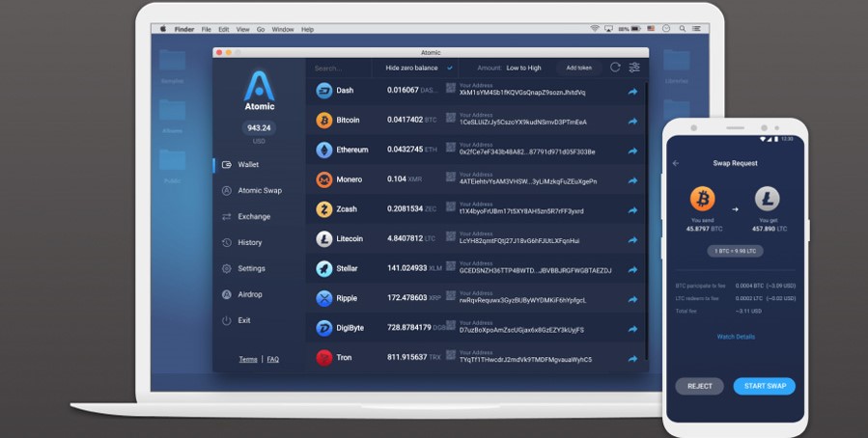Open the Edit menu in the menu bar

pyautogui.click(x=224, y=29)
